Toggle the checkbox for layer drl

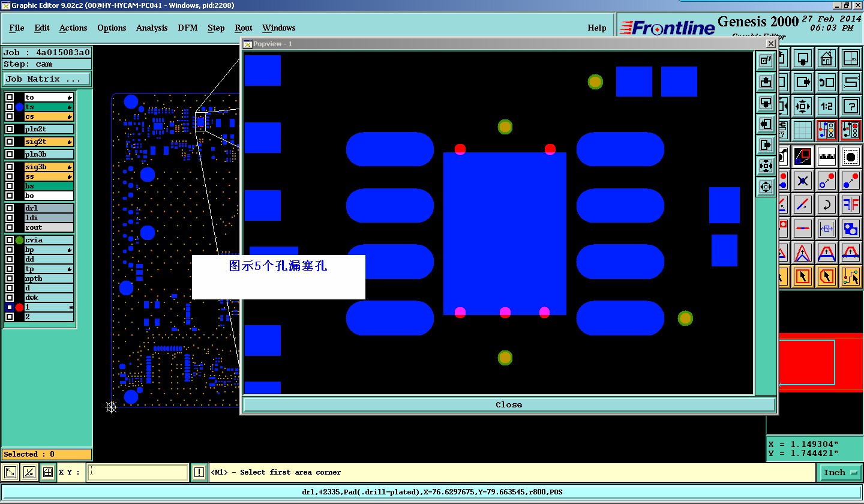[x=10, y=208]
